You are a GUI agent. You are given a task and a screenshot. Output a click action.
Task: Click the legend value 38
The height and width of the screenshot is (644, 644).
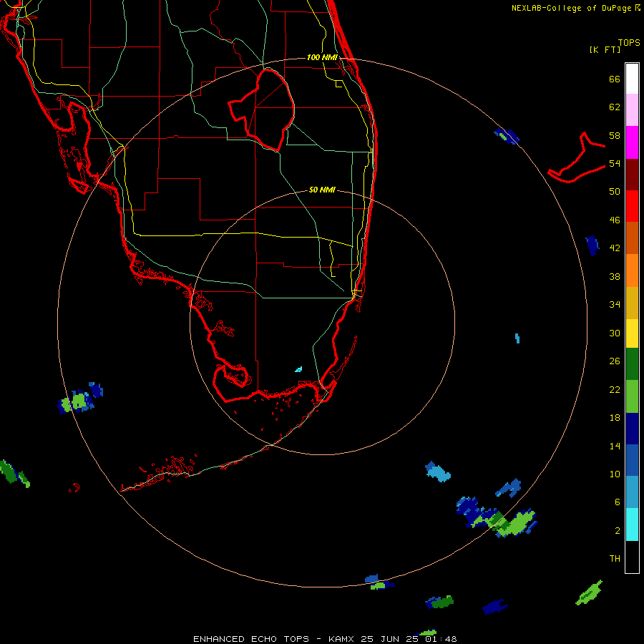click(615, 276)
